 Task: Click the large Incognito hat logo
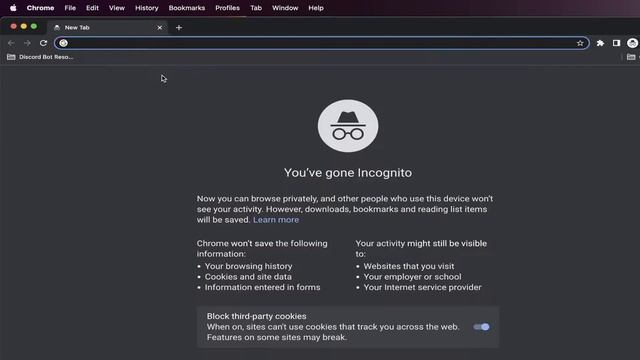[x=348, y=126]
